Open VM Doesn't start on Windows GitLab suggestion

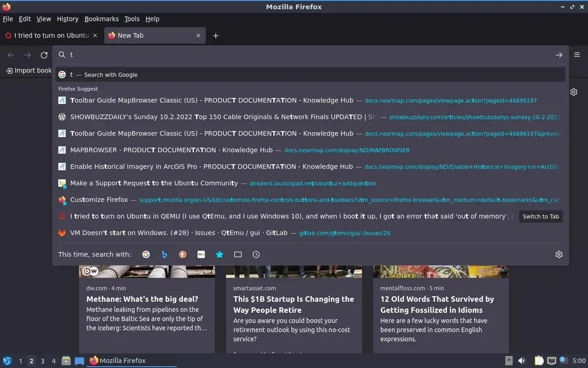[x=311, y=233]
